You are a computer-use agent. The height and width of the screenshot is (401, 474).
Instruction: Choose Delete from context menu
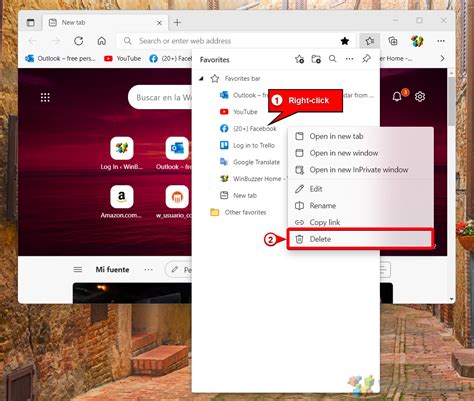[x=360, y=239]
